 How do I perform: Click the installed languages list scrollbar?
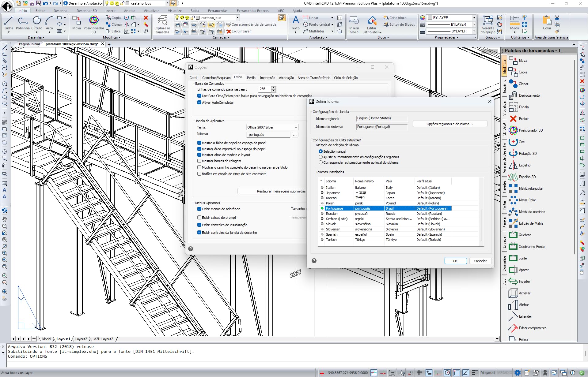click(x=481, y=225)
